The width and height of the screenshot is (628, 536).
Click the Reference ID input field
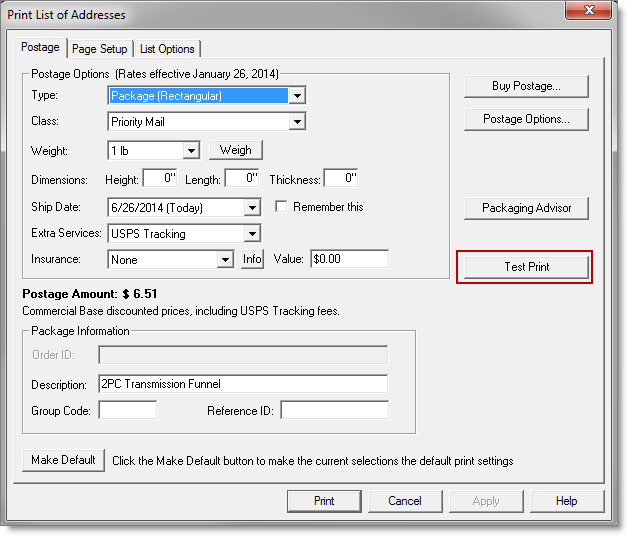pyautogui.click(x=334, y=410)
